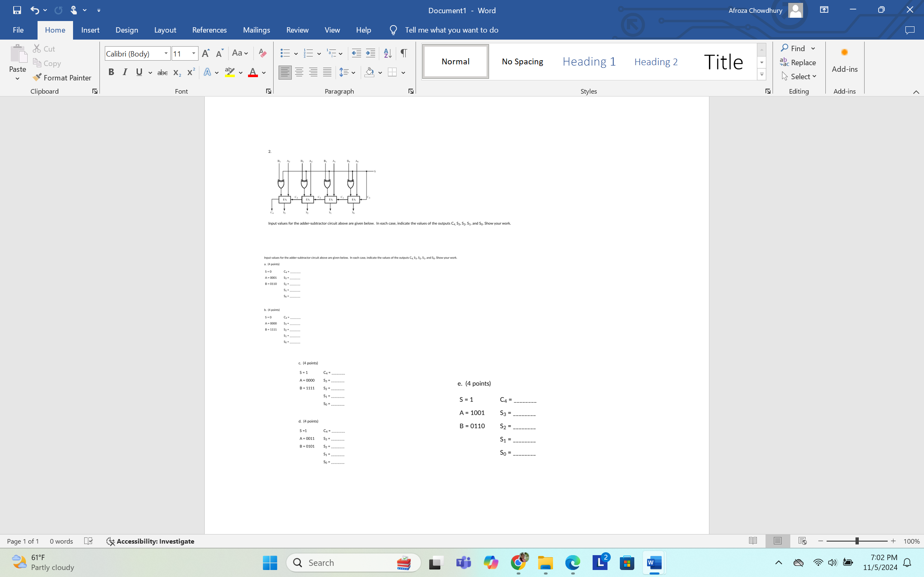Open the font name dropdown
The image size is (924, 577).
pos(166,54)
